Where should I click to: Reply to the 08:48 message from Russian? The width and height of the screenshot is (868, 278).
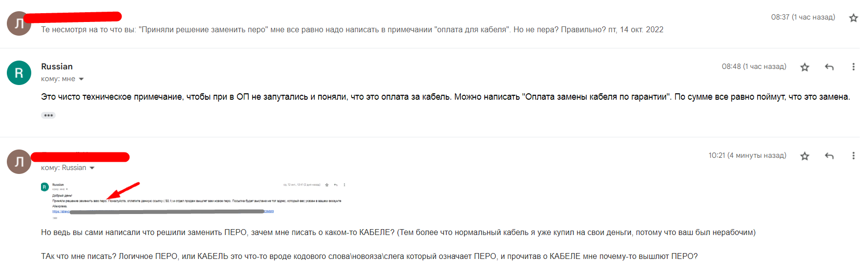(x=829, y=67)
